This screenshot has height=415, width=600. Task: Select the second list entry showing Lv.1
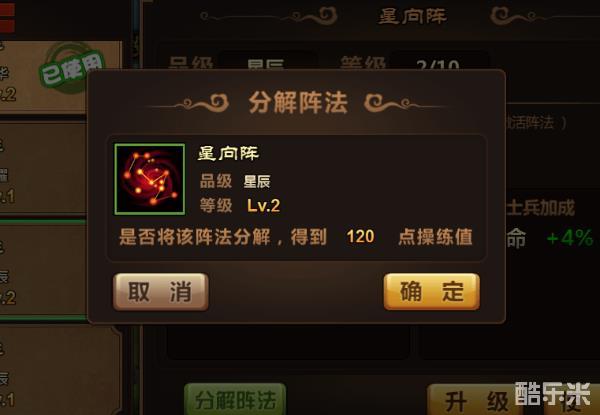pyautogui.click(x=43, y=168)
